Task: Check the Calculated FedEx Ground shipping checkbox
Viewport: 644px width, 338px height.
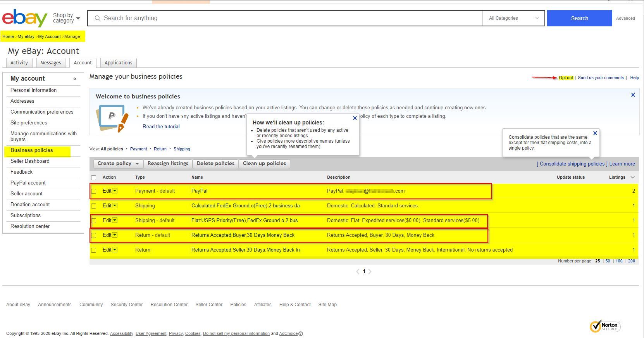Action: [93, 206]
